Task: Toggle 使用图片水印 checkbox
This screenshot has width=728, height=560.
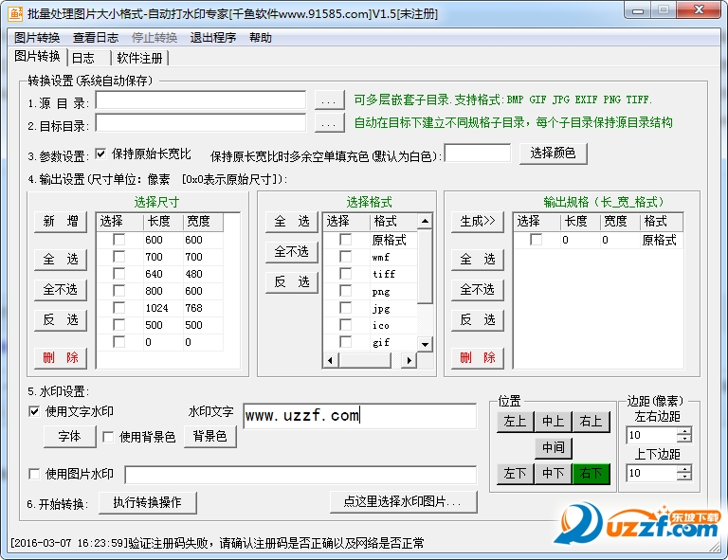Action: [x=34, y=474]
